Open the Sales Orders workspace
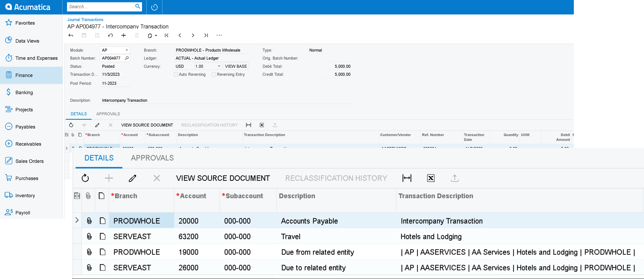This screenshot has width=644, height=279. (31, 161)
